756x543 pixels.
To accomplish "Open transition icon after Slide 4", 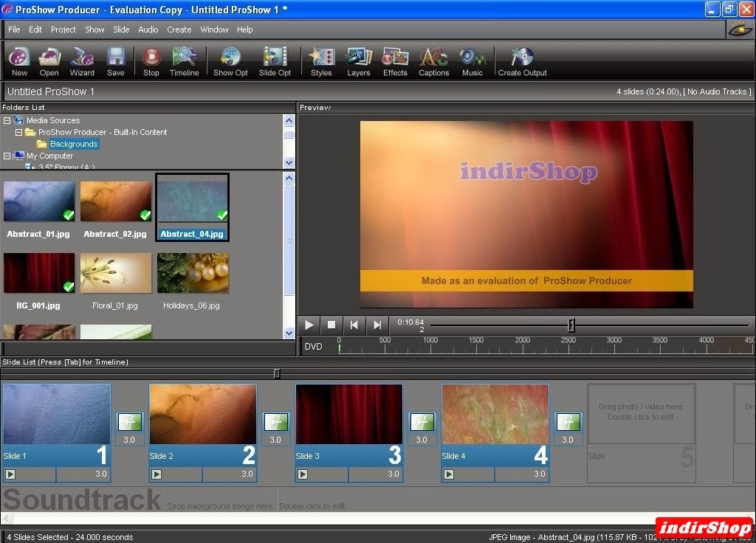I will [x=568, y=422].
